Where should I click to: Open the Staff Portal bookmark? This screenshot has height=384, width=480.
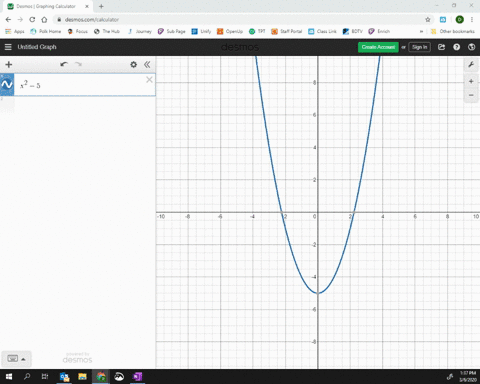pyautogui.click(x=287, y=31)
